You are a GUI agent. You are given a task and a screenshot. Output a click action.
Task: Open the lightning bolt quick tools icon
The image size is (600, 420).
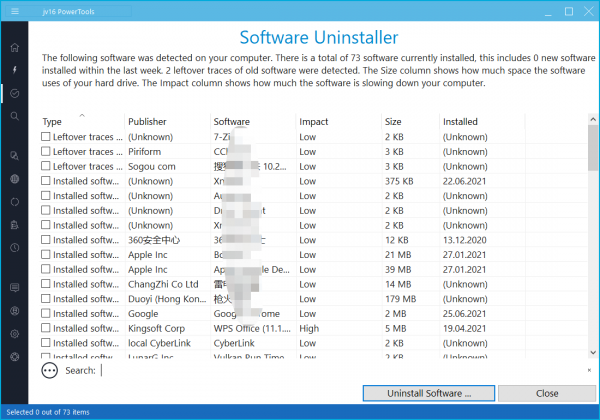(x=15, y=70)
